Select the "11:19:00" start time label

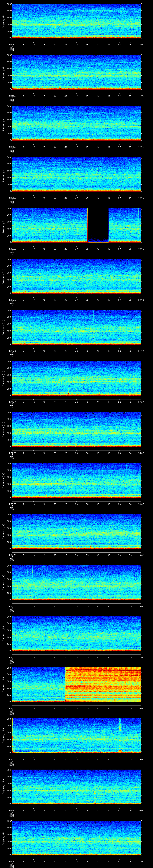12,300
